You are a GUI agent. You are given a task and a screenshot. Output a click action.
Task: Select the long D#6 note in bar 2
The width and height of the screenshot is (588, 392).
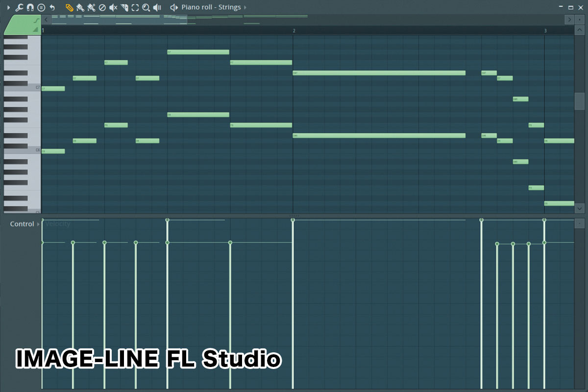point(379,136)
